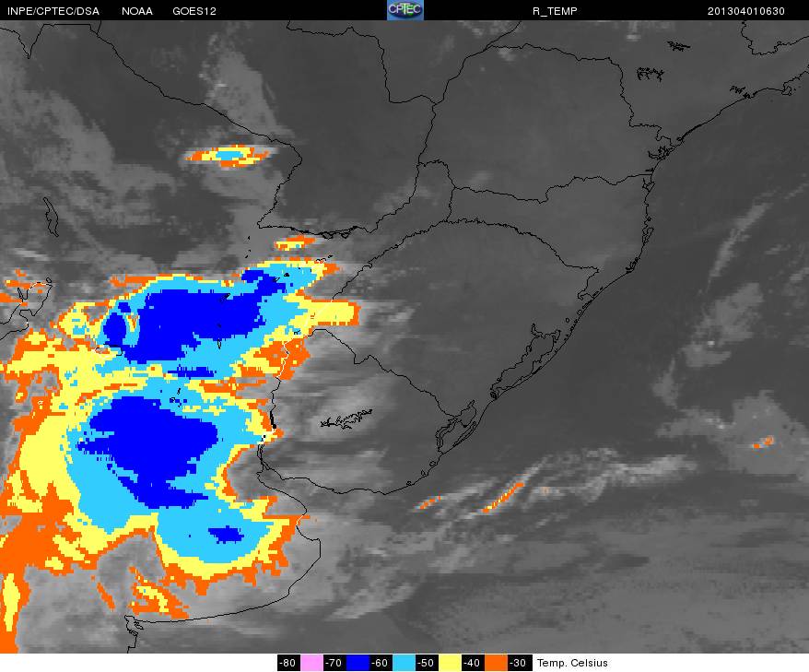
Task: Click the Temp. Celsius legend label
Action: (x=572, y=663)
